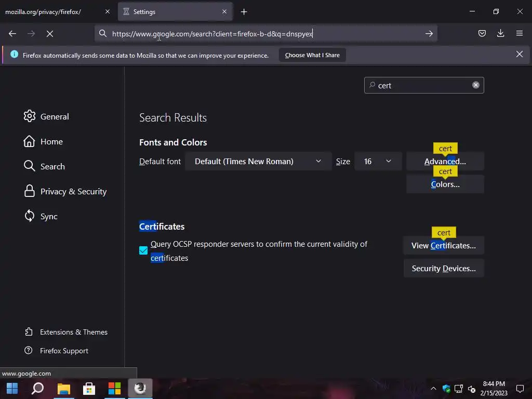Viewport: 532px width, 399px height.
Task: Open Windows taskbar search
Action: [37, 388]
